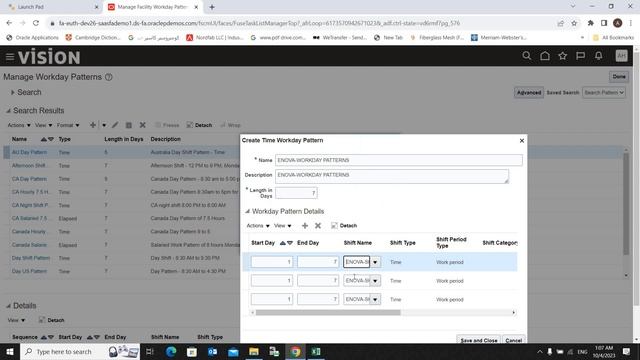The width and height of the screenshot is (640, 360).
Task: Open Excel from the taskbar
Action: coord(316,351)
